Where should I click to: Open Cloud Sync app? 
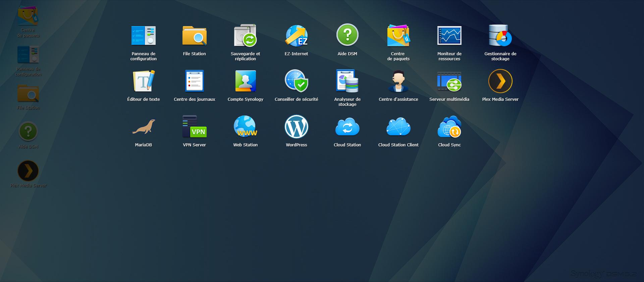click(x=449, y=127)
